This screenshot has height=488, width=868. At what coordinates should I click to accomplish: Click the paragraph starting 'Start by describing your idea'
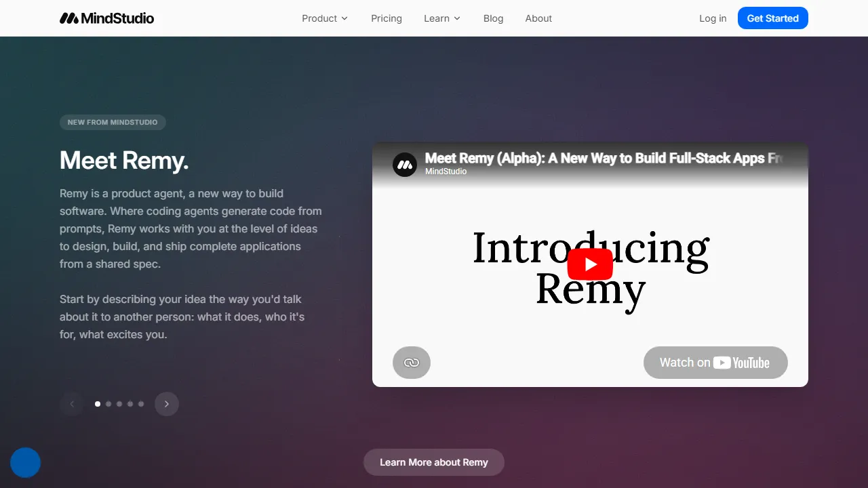[182, 317]
